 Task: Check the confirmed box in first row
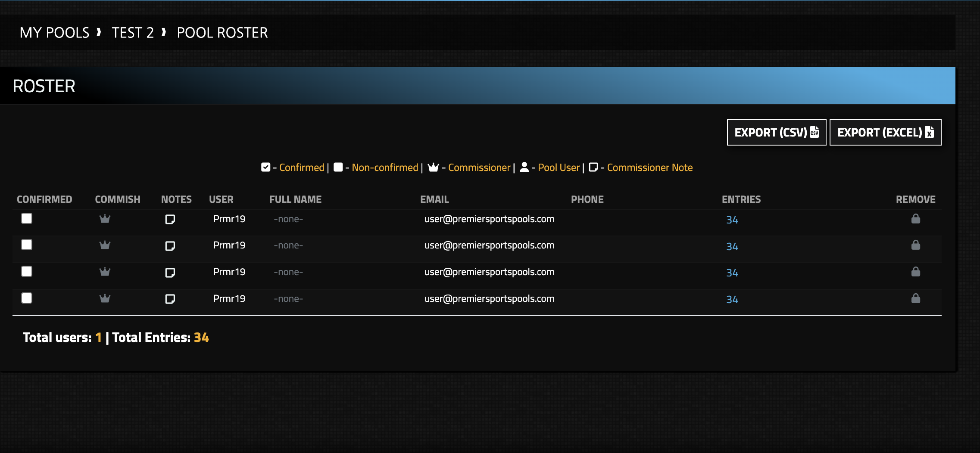tap(27, 218)
